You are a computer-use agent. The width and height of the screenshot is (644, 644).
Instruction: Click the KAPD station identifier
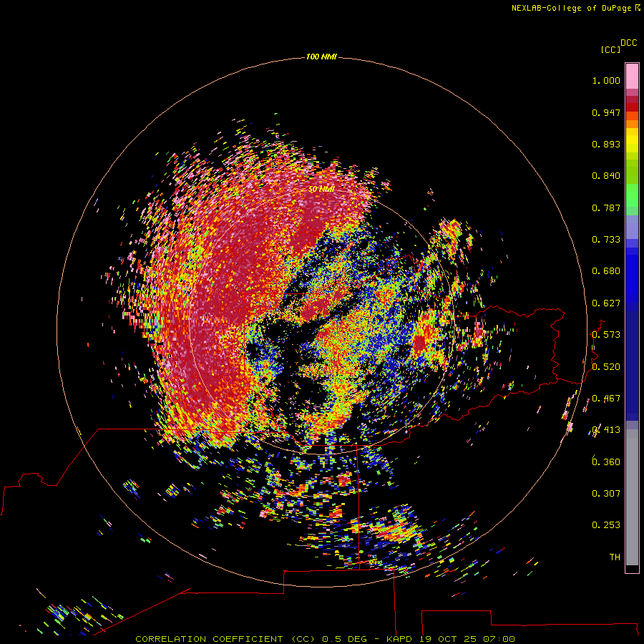pos(401,639)
